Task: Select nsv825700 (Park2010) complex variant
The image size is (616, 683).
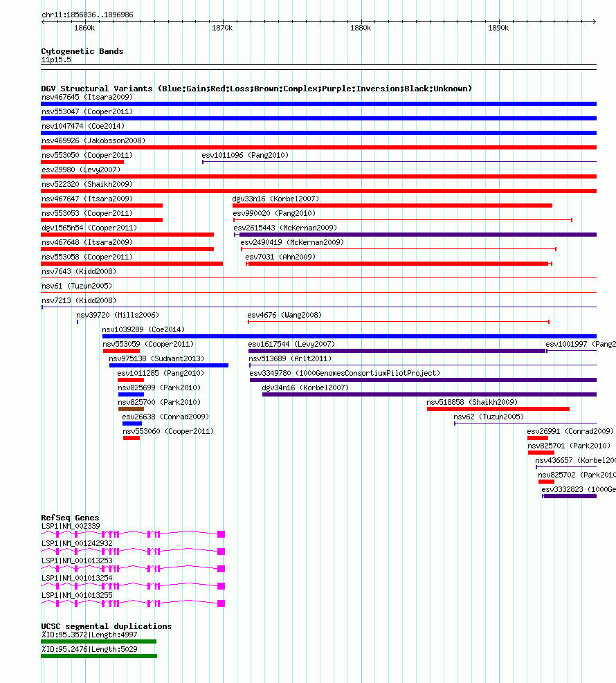Action: click(159, 402)
